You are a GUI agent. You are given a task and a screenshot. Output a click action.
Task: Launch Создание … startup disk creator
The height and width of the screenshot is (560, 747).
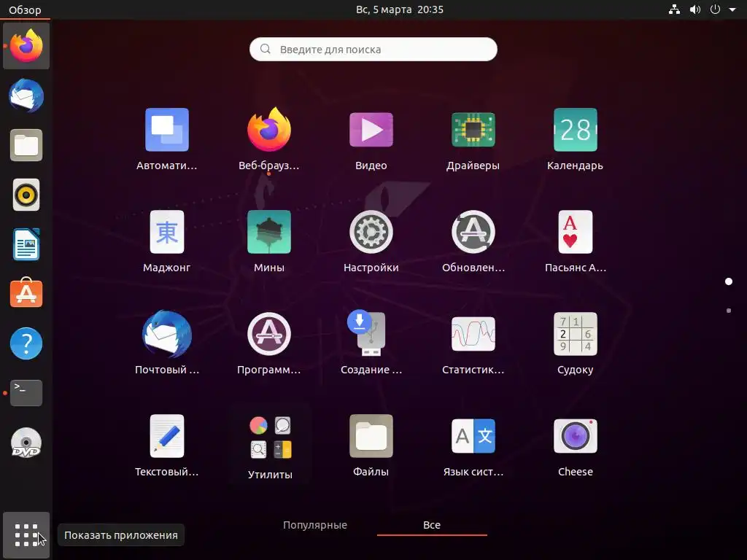[371, 343]
